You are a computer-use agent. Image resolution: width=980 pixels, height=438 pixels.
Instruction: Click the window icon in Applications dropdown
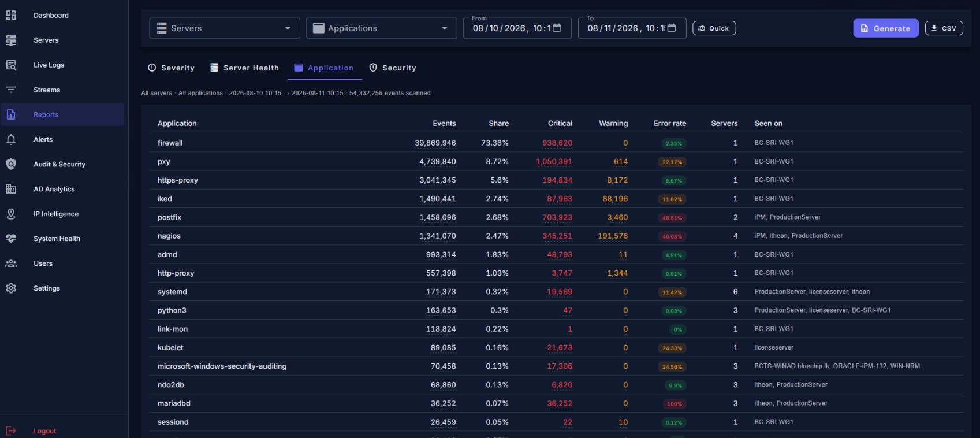(x=319, y=28)
